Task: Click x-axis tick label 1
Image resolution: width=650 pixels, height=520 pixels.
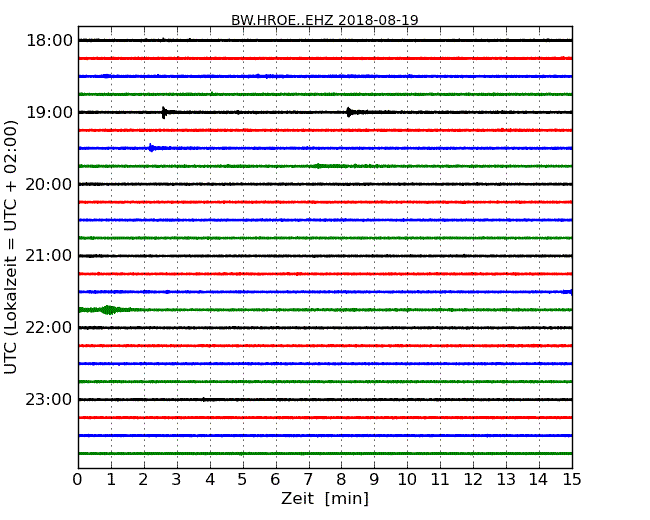Action: click(111, 480)
